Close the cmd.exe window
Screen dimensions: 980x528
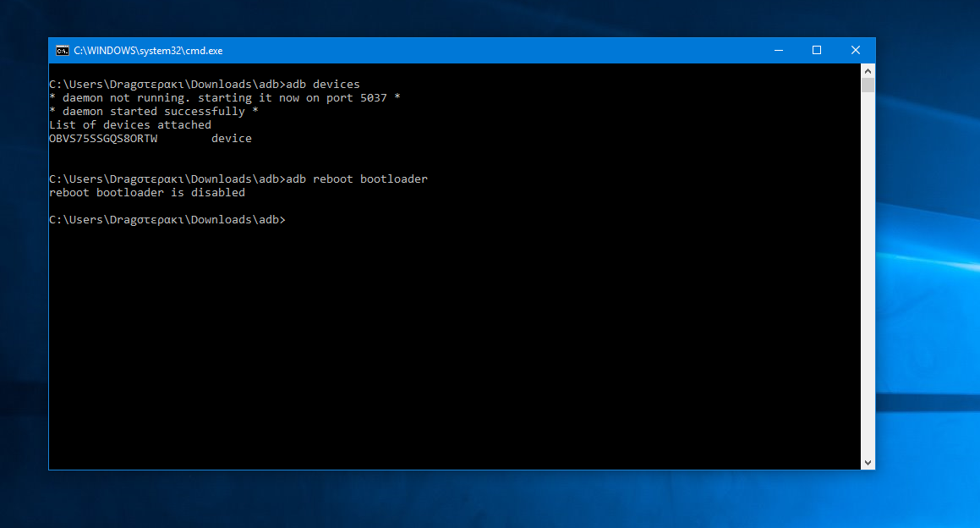(856, 51)
